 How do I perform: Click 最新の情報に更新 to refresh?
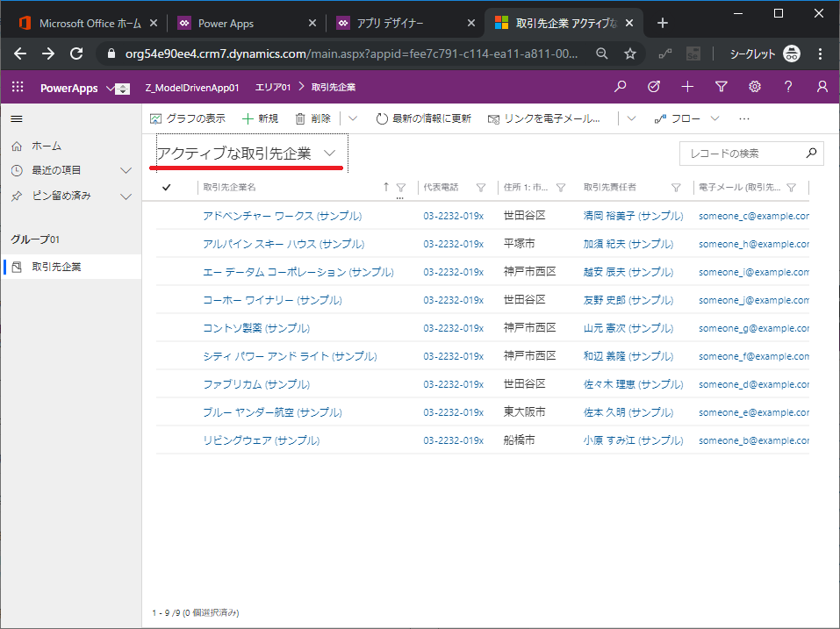tap(424, 118)
